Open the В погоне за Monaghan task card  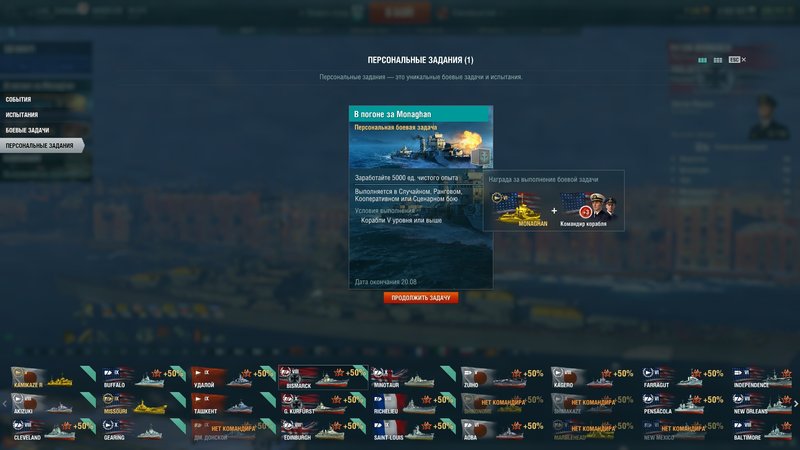point(421,197)
